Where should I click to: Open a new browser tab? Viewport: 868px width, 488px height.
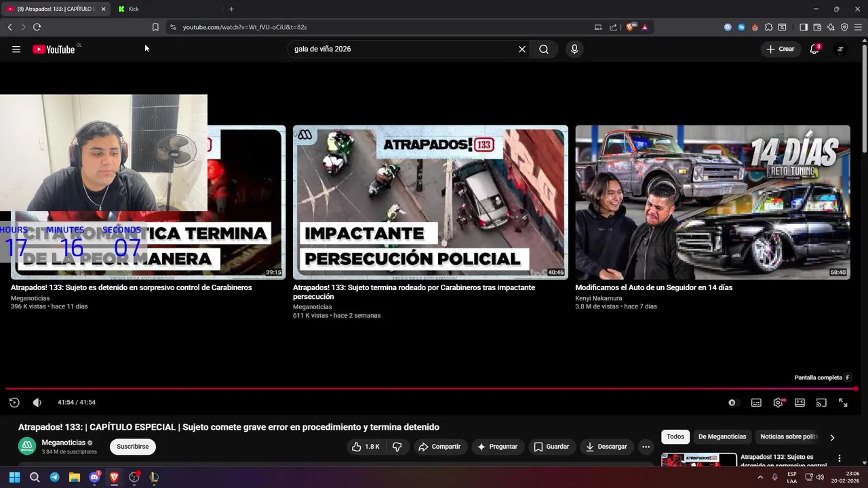tap(231, 9)
